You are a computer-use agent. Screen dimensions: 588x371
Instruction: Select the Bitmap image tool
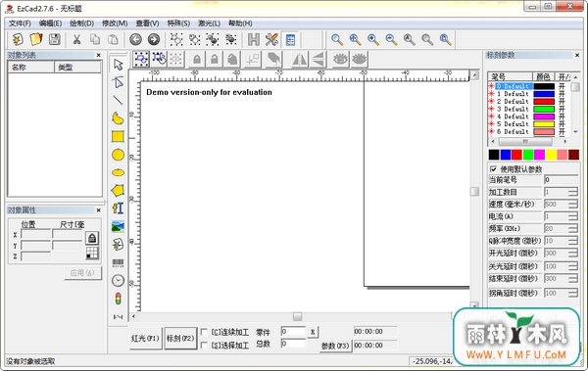(x=118, y=226)
